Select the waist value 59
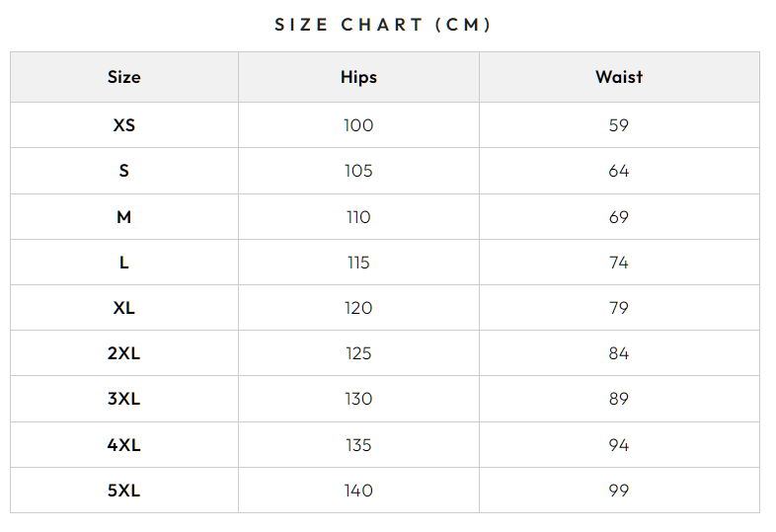The width and height of the screenshot is (776, 532). point(619,125)
